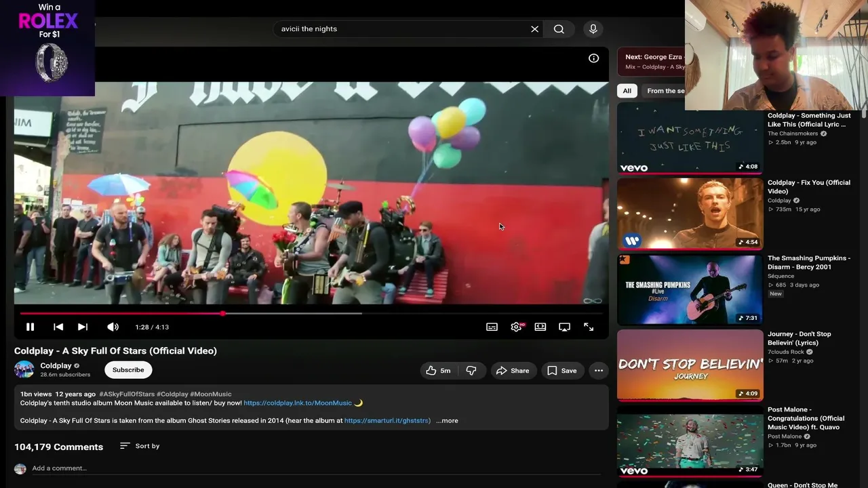Mute the video volume
868x488 pixels.
coord(113,327)
